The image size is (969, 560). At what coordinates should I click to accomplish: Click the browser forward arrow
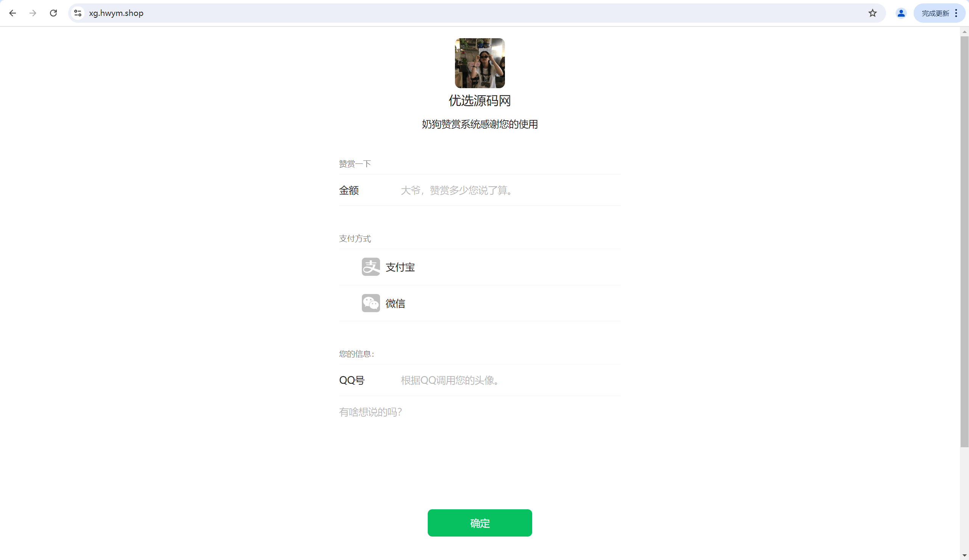(x=33, y=13)
